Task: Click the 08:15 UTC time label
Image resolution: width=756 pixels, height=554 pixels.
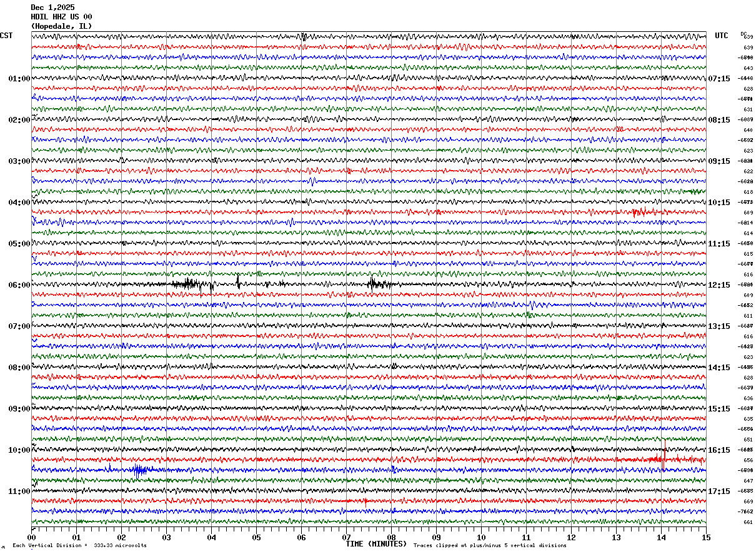Action: 719,120
